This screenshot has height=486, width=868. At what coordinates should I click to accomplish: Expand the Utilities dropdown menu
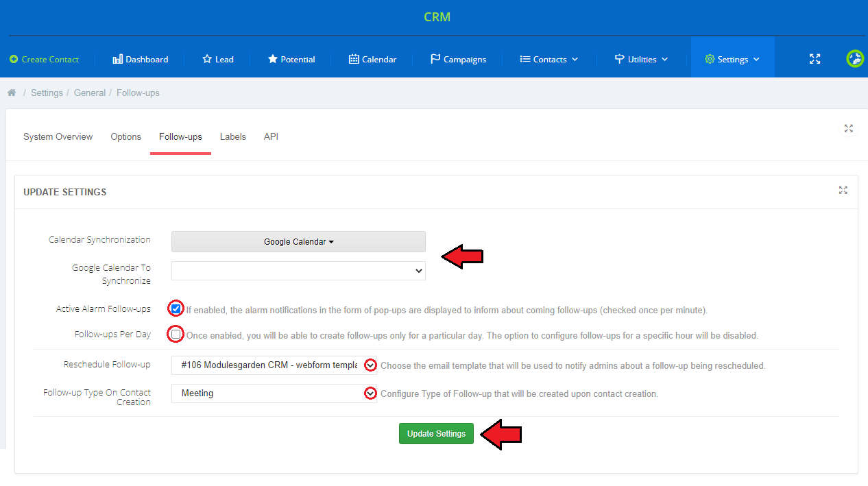pyautogui.click(x=641, y=60)
